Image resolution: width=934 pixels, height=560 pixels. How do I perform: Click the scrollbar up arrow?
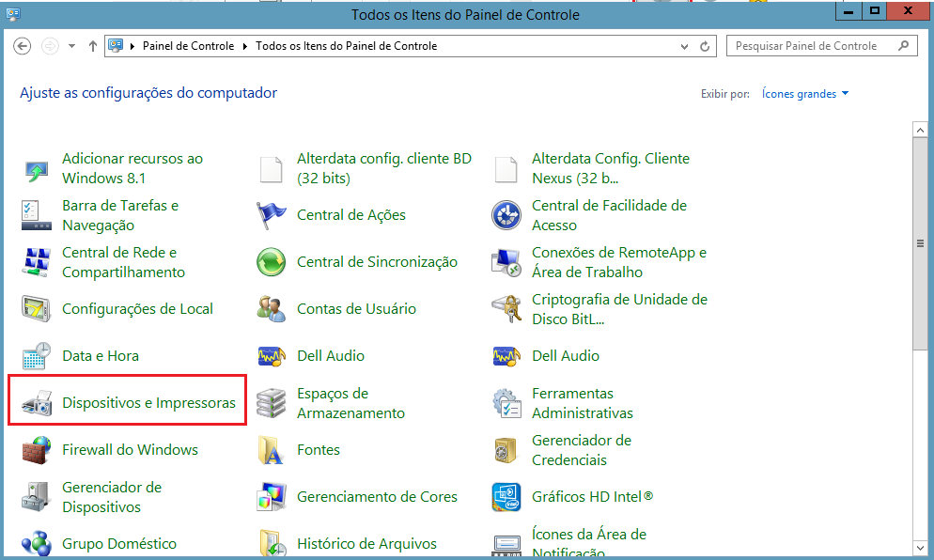point(920,130)
